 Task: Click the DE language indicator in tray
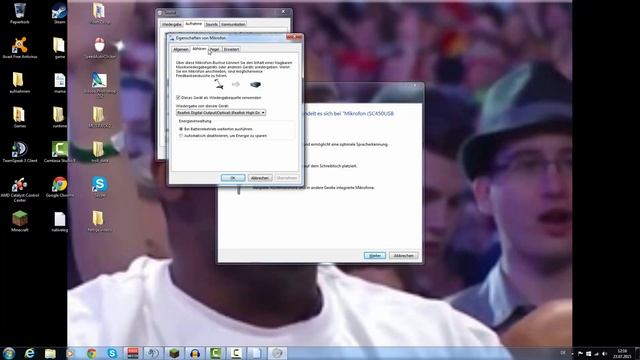tap(563, 353)
